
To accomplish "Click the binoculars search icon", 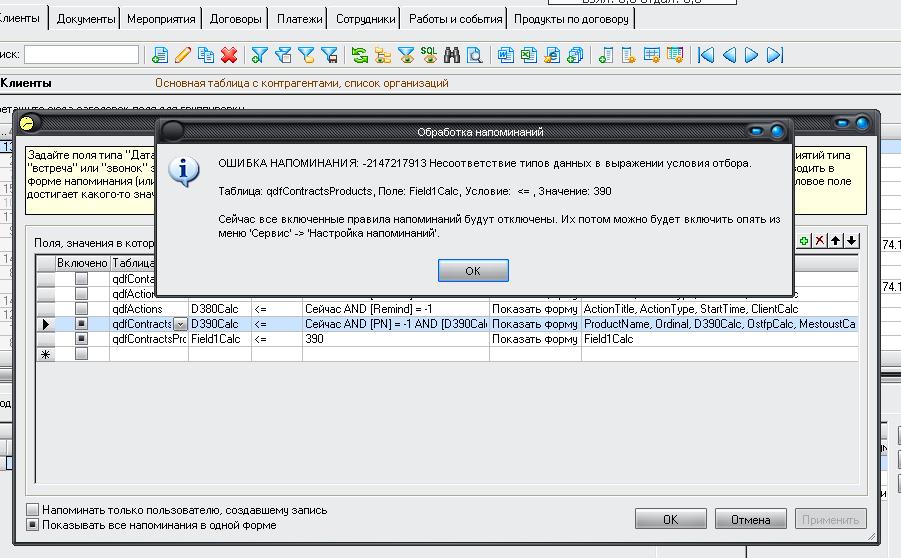I will point(452,55).
